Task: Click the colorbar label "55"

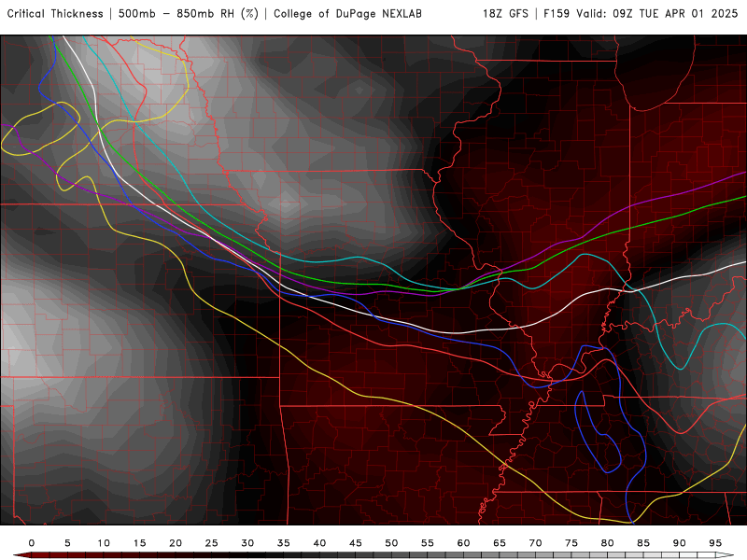Action: point(428,543)
